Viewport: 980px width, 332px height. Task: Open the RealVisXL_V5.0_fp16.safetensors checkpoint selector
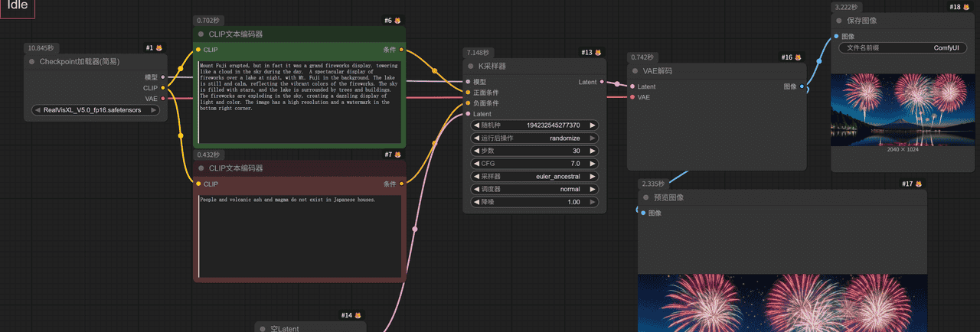98,110
